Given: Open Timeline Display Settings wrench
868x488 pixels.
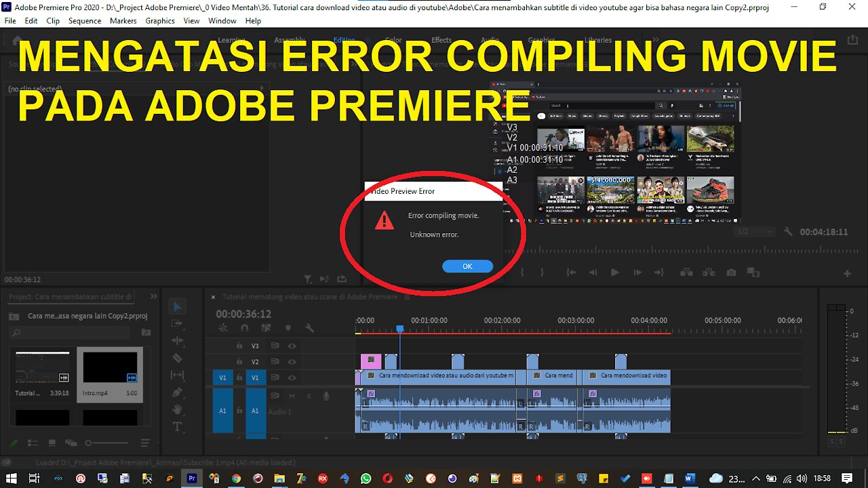Looking at the screenshot, I should click(x=309, y=328).
